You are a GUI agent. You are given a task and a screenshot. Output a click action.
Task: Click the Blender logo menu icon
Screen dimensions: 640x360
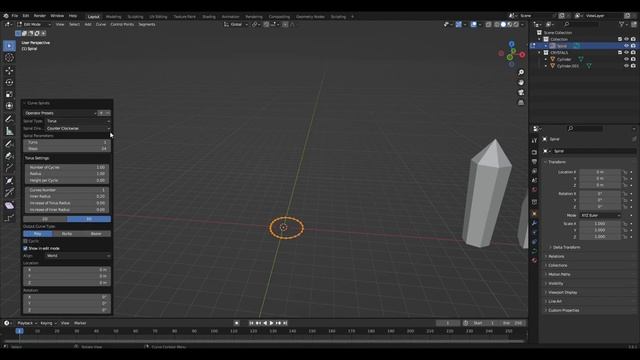coord(6,16)
